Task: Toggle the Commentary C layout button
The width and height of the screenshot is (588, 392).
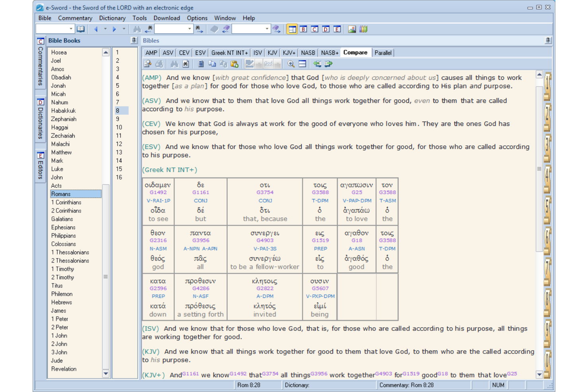Action: click(315, 29)
